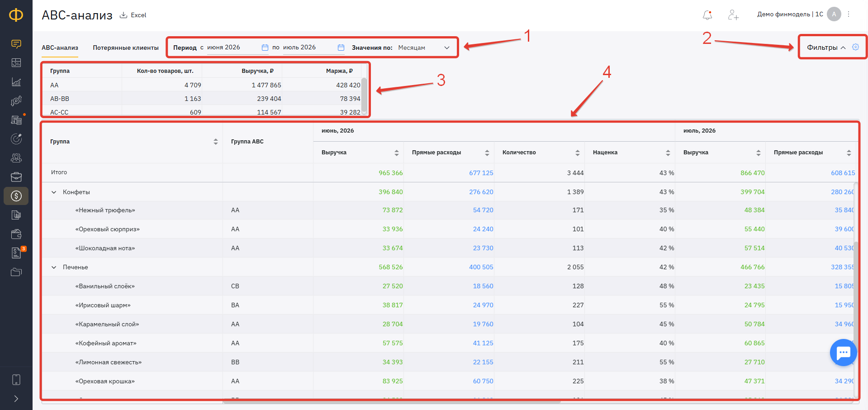
Task: Collapse the Конфеты group
Action: click(54, 192)
